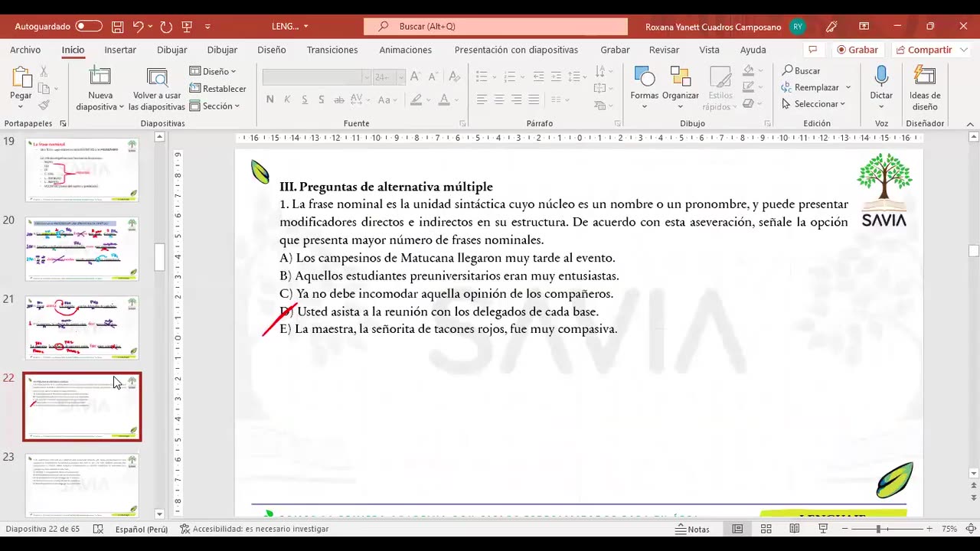Select slide 19 thumbnail

pyautogui.click(x=82, y=170)
